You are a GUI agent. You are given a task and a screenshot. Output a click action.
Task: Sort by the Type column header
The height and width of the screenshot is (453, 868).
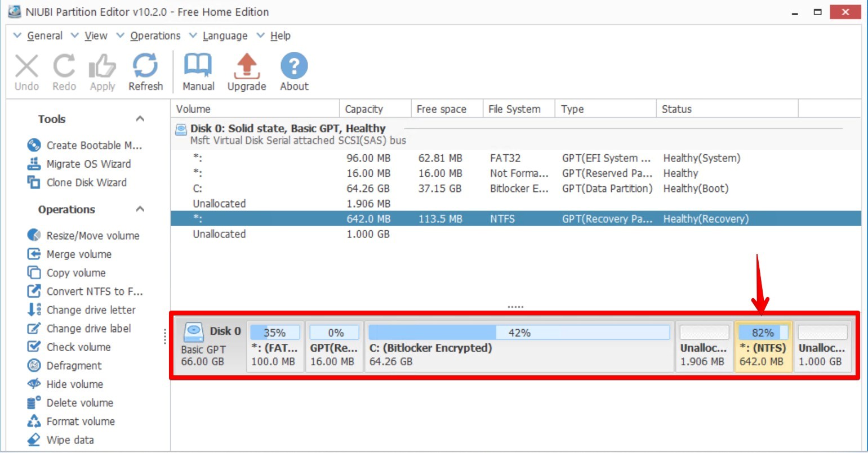(x=606, y=109)
